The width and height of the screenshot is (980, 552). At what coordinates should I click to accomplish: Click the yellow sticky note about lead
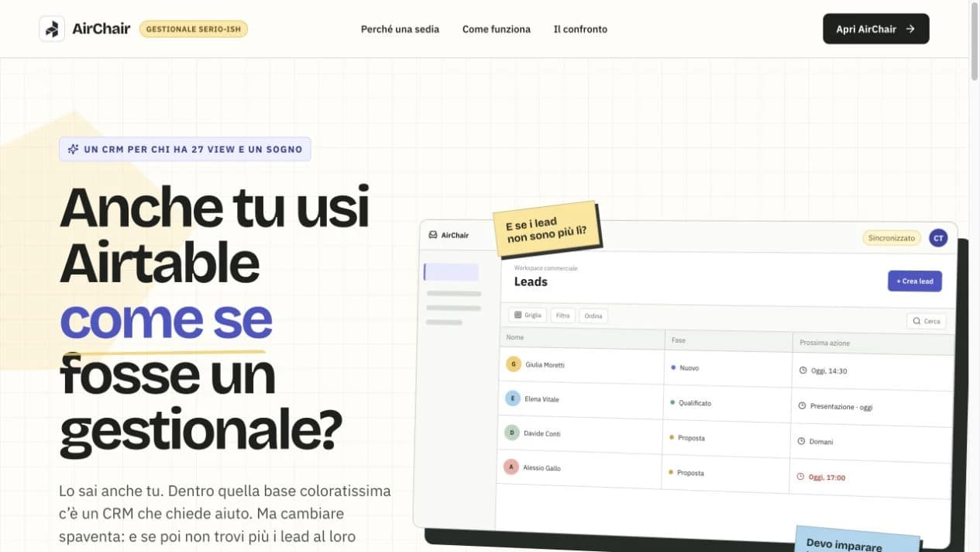pyautogui.click(x=548, y=228)
